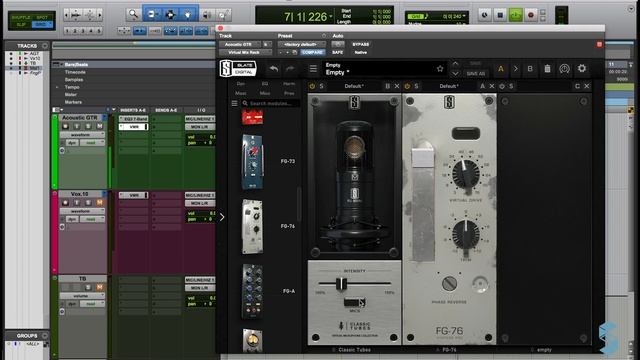Select the Harm module category tab
The width and height of the screenshot is (640, 360).
click(x=289, y=84)
